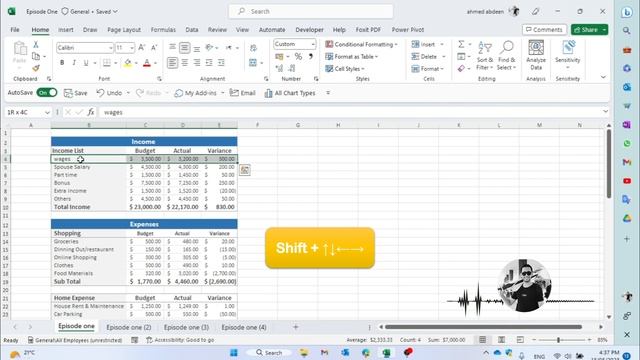This screenshot has height=360, width=640.
Task: Open the File menu
Action: coord(15,29)
